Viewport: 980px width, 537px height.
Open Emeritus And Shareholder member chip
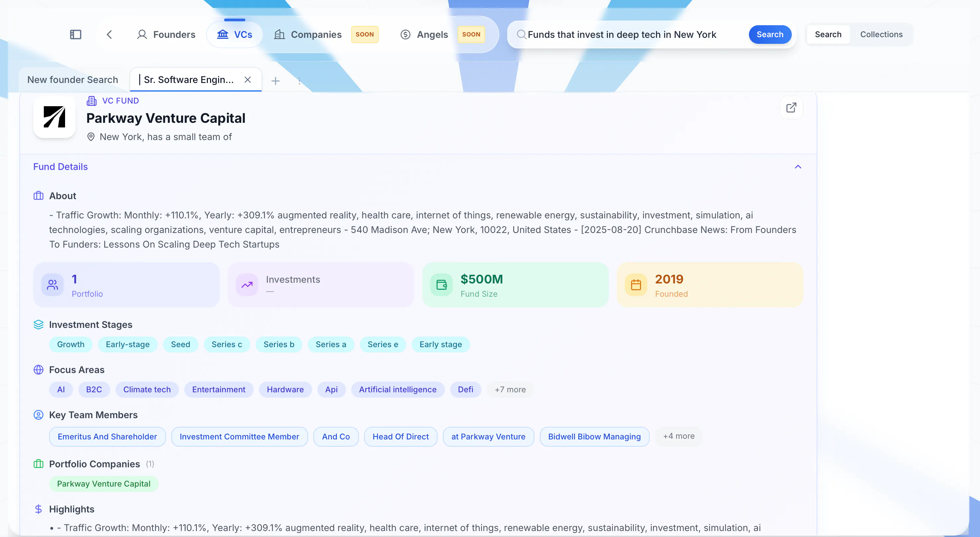(107, 437)
